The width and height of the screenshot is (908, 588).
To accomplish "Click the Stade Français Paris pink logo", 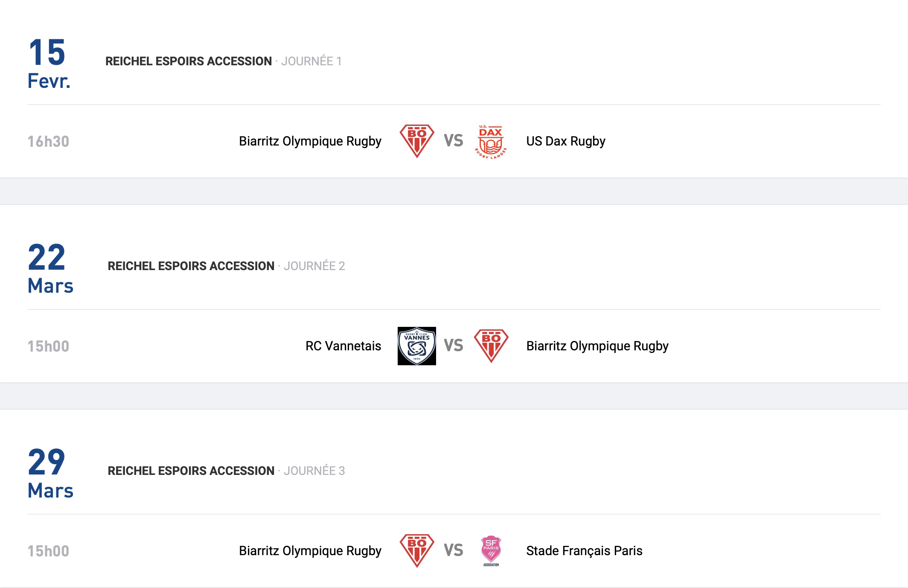I will click(491, 551).
